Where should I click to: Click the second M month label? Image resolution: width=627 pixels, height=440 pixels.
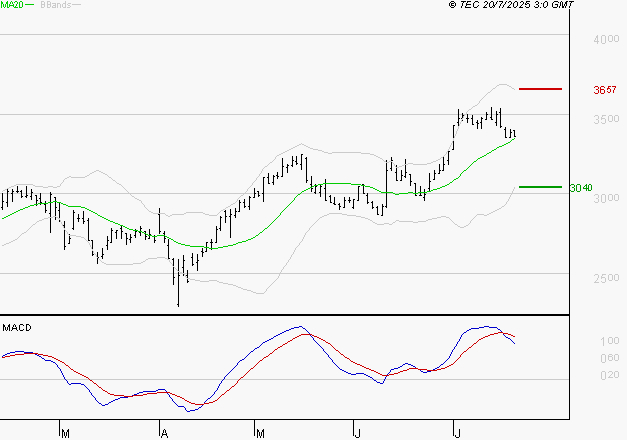click(x=260, y=434)
